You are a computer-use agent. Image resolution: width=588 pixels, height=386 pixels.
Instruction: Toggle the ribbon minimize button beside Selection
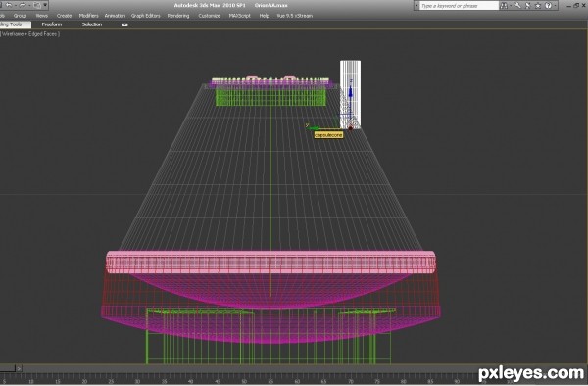click(124, 25)
